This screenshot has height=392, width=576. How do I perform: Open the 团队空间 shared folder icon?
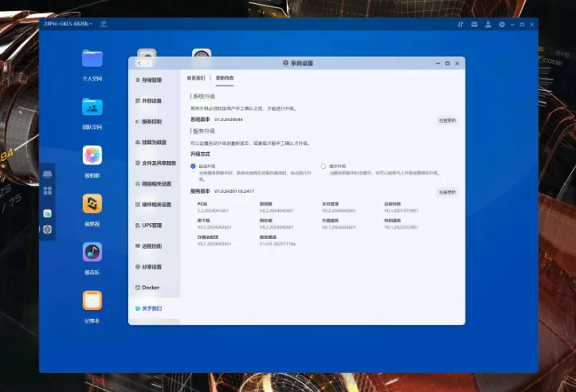coord(92,107)
